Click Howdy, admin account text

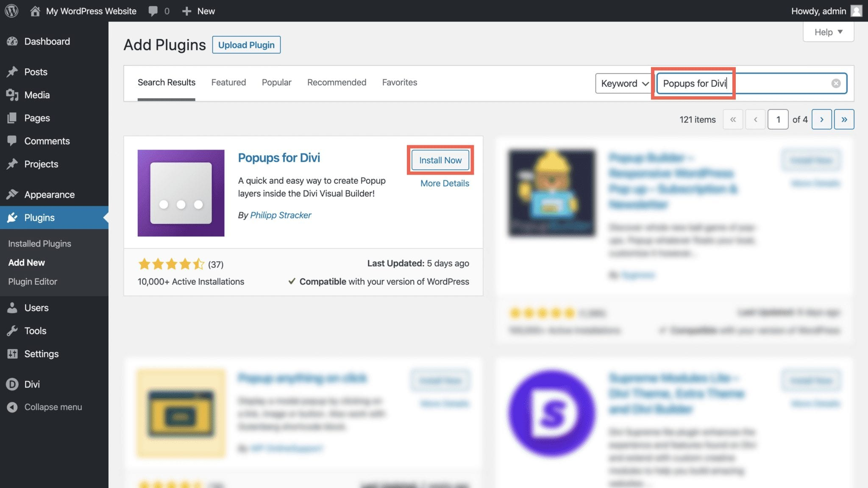[818, 11]
